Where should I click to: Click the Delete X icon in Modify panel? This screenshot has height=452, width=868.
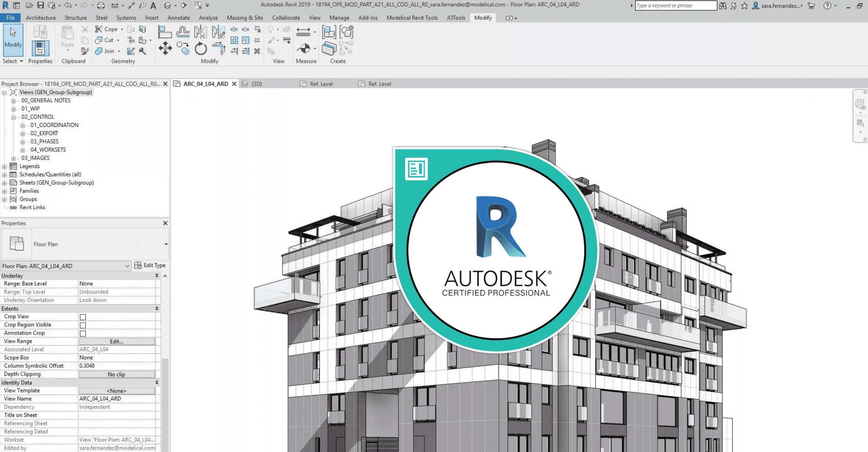click(x=257, y=51)
